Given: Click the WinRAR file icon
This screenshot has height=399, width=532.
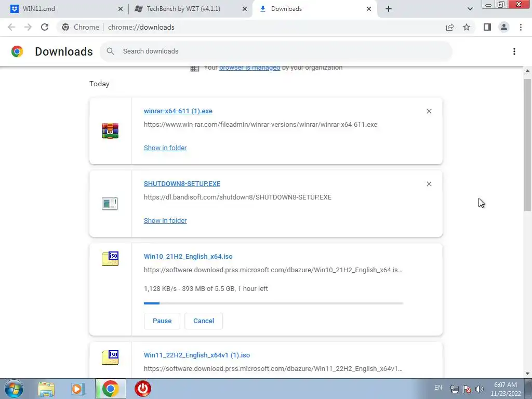Looking at the screenshot, I should pyautogui.click(x=110, y=131).
